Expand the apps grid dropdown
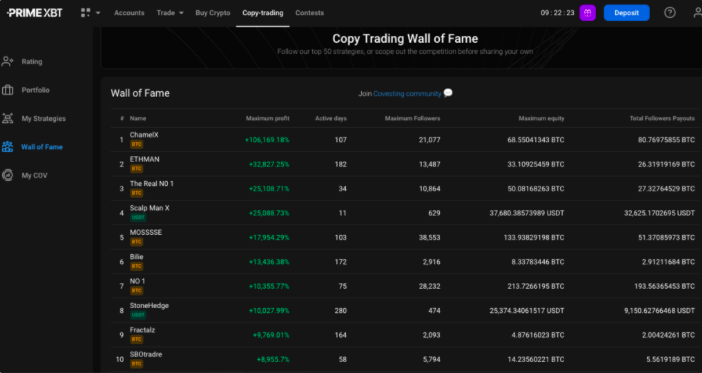The height and width of the screenshot is (373, 702). coord(90,13)
